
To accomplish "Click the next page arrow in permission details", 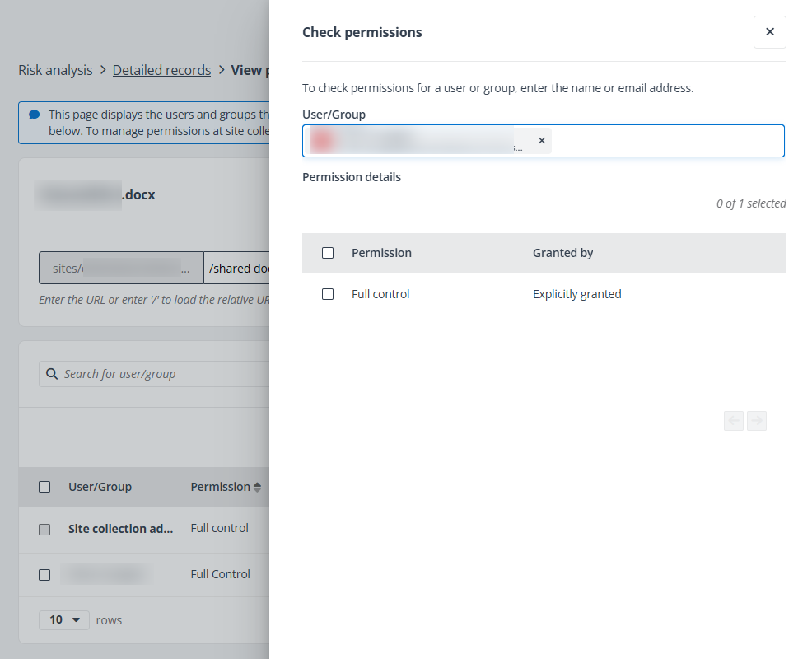I will coord(757,421).
